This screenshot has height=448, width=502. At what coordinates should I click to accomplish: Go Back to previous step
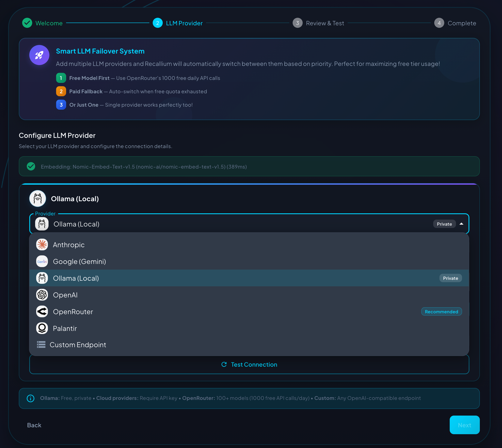click(34, 425)
